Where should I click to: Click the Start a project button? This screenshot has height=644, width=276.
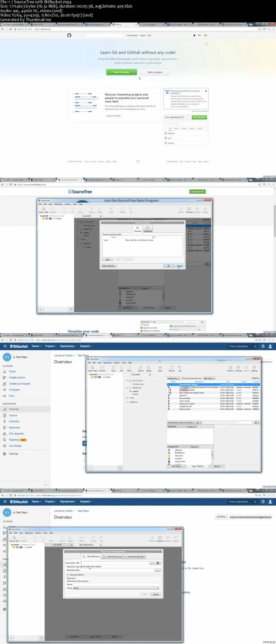pos(155,72)
